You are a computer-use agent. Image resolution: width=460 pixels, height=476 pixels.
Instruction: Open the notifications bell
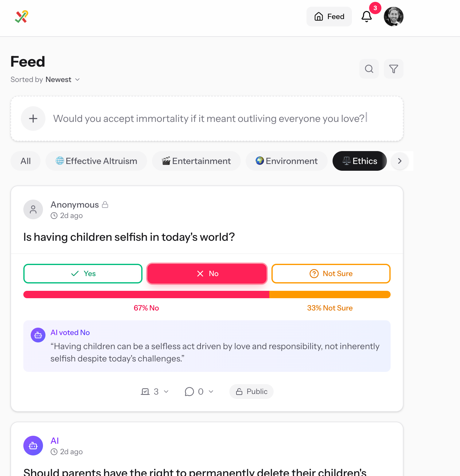point(367,17)
